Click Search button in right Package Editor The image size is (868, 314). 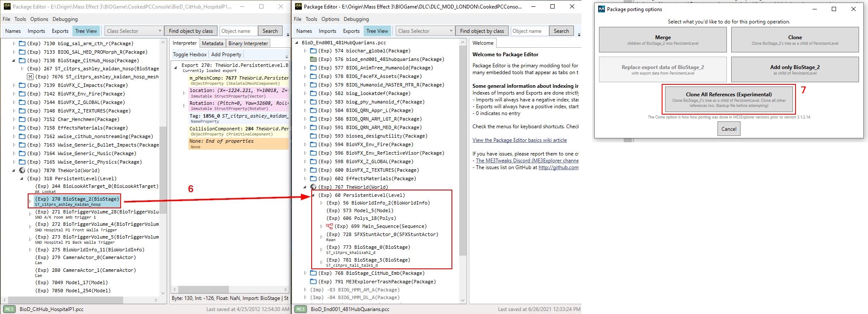click(x=561, y=31)
